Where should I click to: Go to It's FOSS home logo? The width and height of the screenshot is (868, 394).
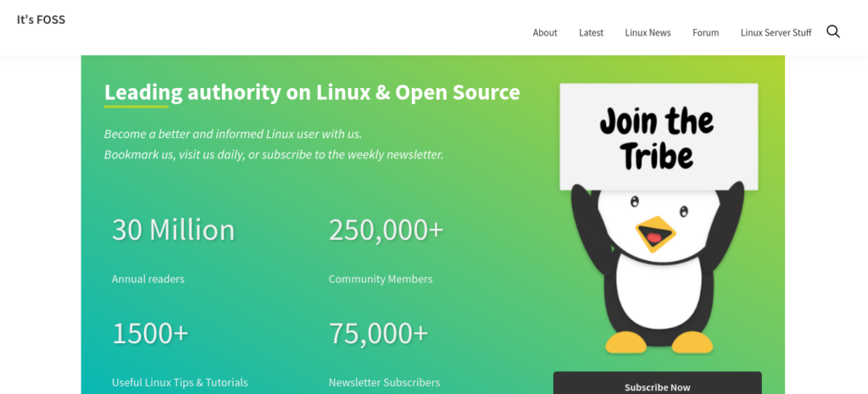click(x=41, y=20)
